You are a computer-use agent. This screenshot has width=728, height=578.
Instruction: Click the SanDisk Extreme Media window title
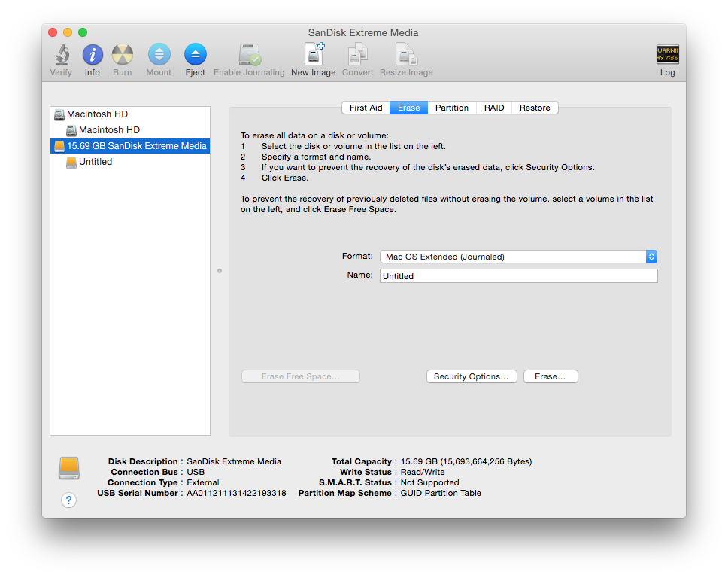click(363, 32)
